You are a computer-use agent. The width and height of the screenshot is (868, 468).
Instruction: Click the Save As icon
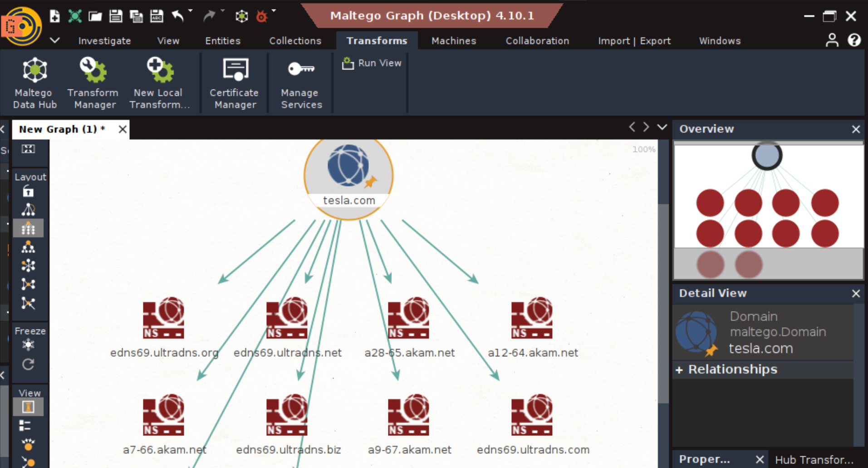pos(157,16)
